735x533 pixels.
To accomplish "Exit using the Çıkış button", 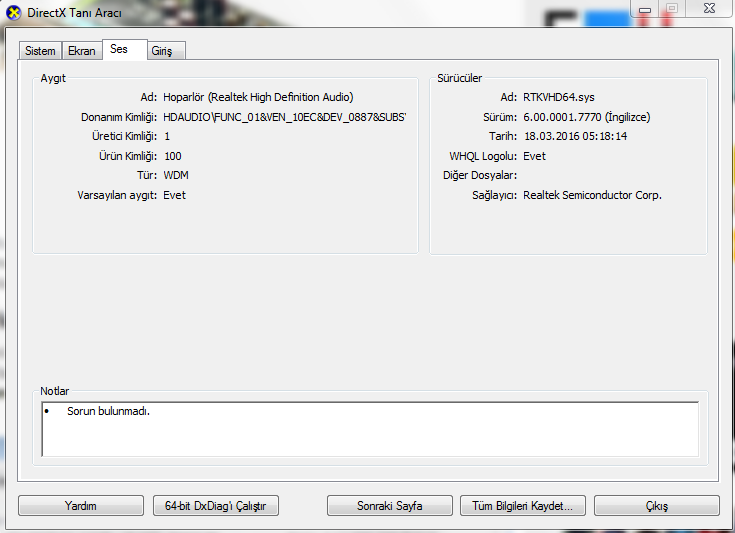I will (656, 506).
